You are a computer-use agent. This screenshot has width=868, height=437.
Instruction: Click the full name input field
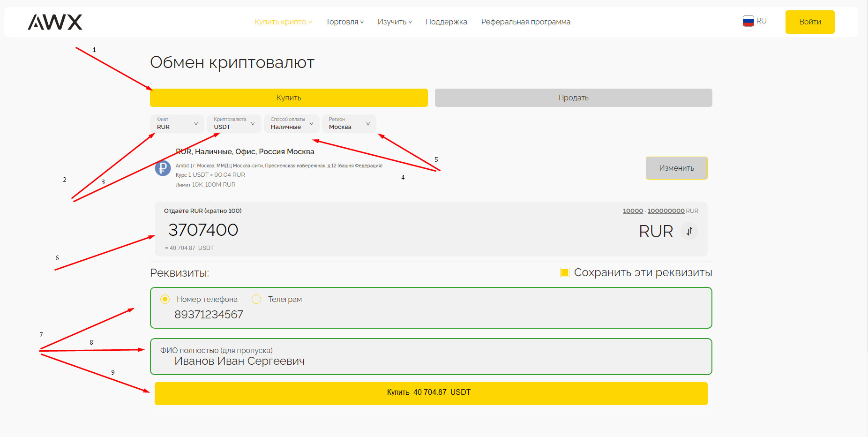point(431,361)
